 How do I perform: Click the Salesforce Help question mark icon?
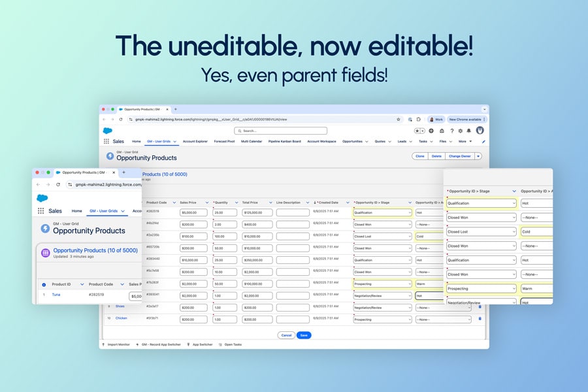pos(452,131)
